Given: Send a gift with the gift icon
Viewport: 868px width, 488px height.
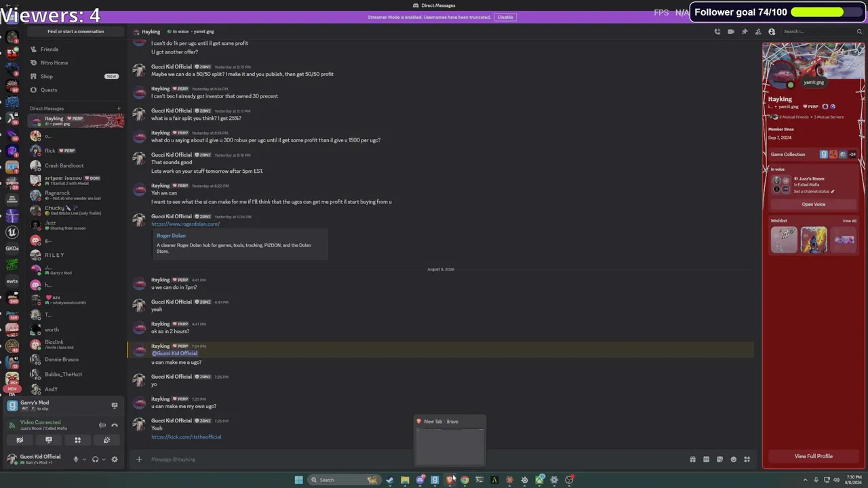Looking at the screenshot, I should click(692, 460).
